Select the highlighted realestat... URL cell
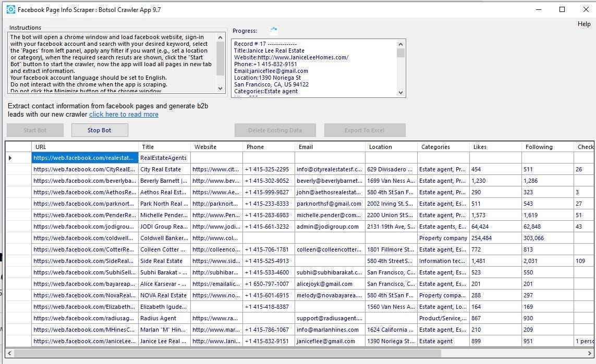Screen dimensions: 596x364 (x=85, y=158)
